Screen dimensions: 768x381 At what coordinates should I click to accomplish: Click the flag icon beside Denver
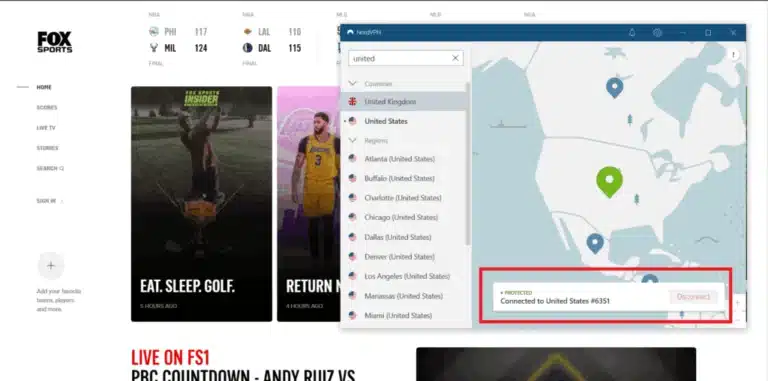[x=352, y=257]
